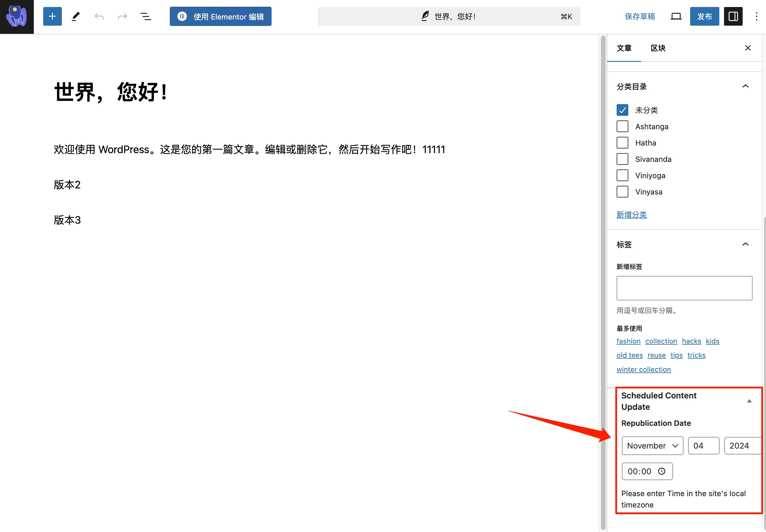
Task: Click the year field showing 2024
Action: 743,446
